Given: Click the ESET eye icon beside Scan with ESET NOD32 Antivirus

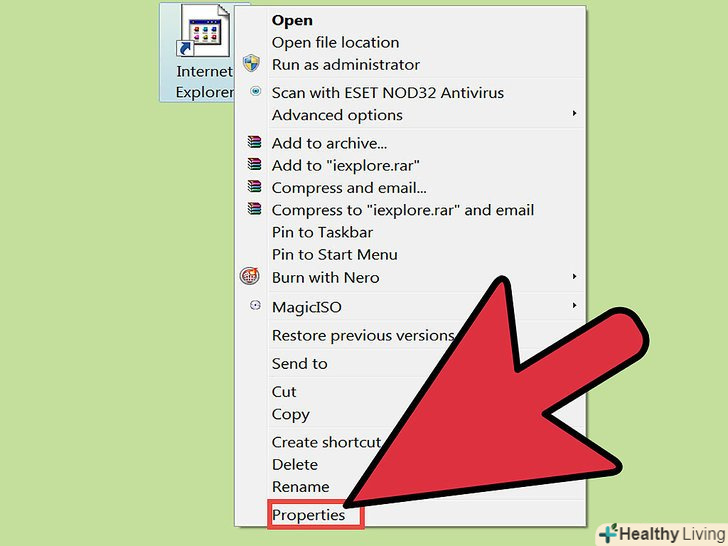Looking at the screenshot, I should (x=255, y=91).
